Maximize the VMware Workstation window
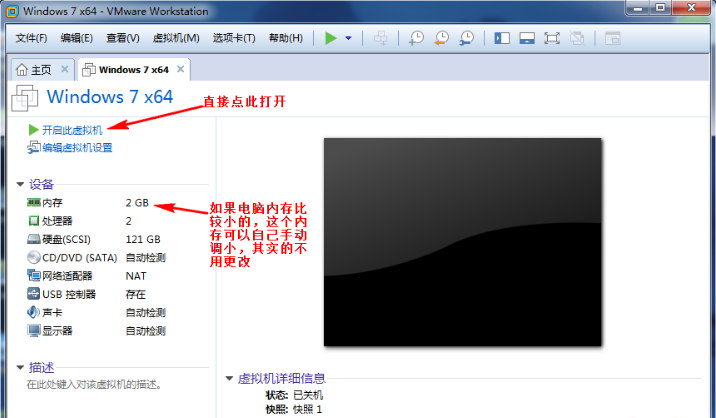 (x=660, y=8)
